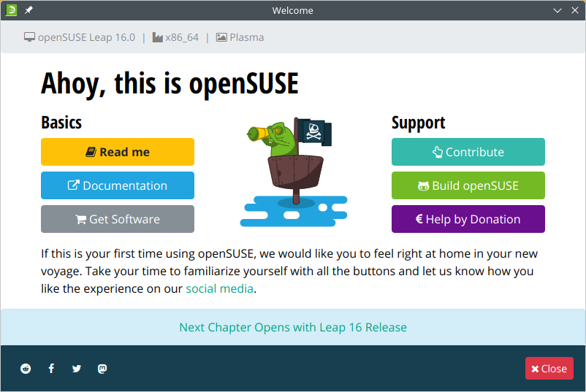Minimize window using title bar chevron
This screenshot has width=586, height=392.
click(558, 10)
